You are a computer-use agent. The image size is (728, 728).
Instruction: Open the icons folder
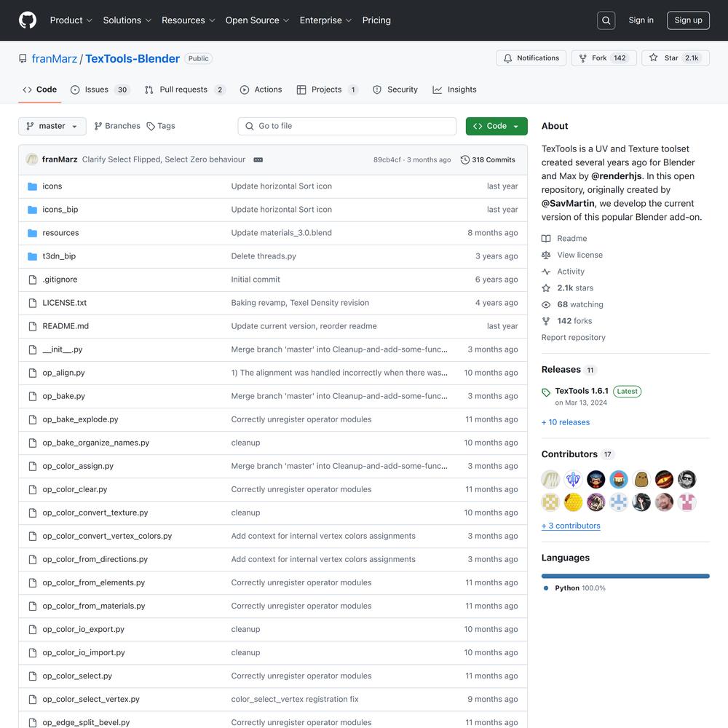point(52,186)
